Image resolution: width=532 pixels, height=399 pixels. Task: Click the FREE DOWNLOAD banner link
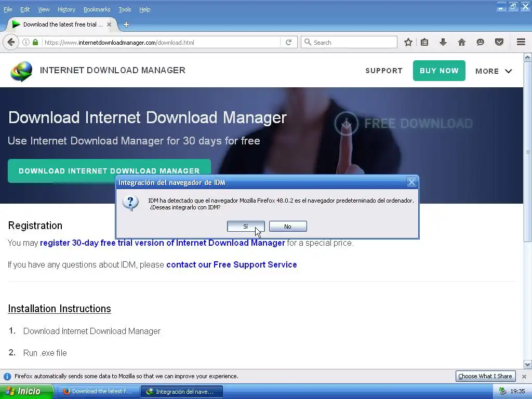click(x=404, y=123)
